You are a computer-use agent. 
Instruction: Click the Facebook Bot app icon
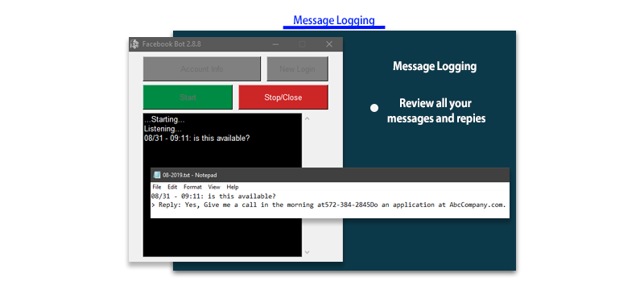[134, 44]
